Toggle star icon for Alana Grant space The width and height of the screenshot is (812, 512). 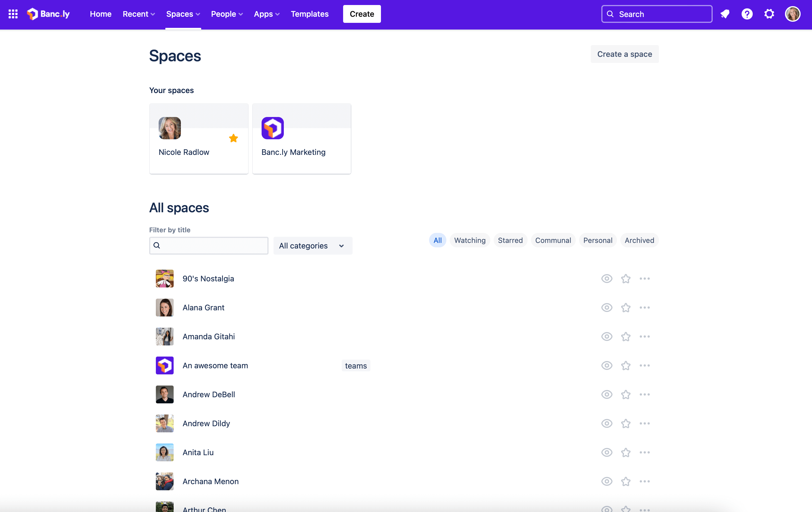(x=626, y=307)
